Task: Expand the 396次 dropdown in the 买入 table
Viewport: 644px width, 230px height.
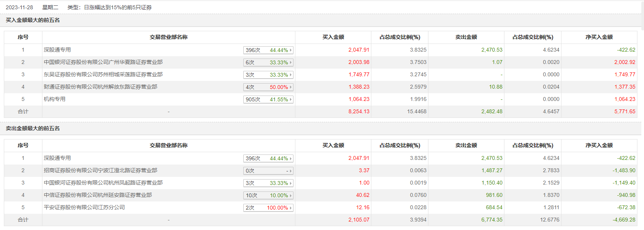Action: (268, 50)
